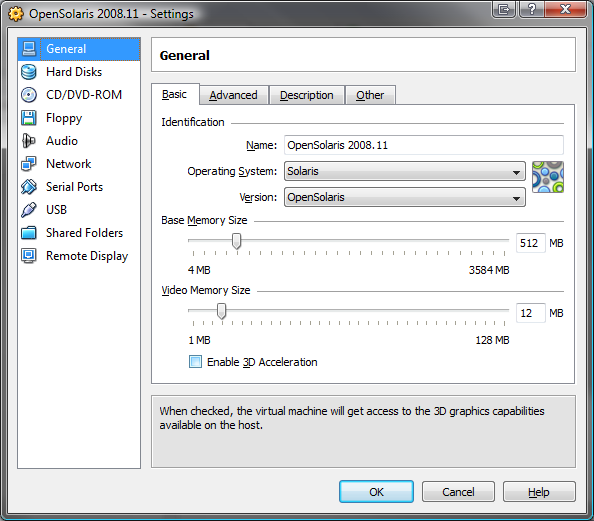Select General in settings list
This screenshot has height=521, width=594.
pyautogui.click(x=79, y=49)
